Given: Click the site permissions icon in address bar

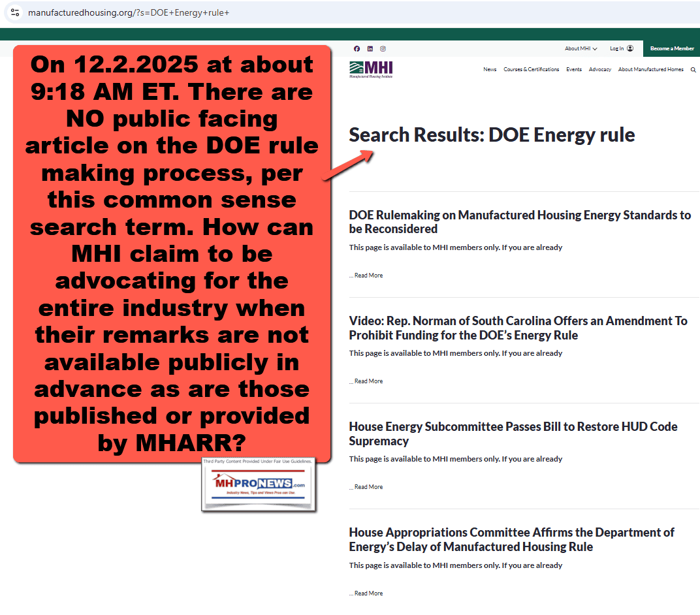Looking at the screenshot, I should (x=14, y=12).
